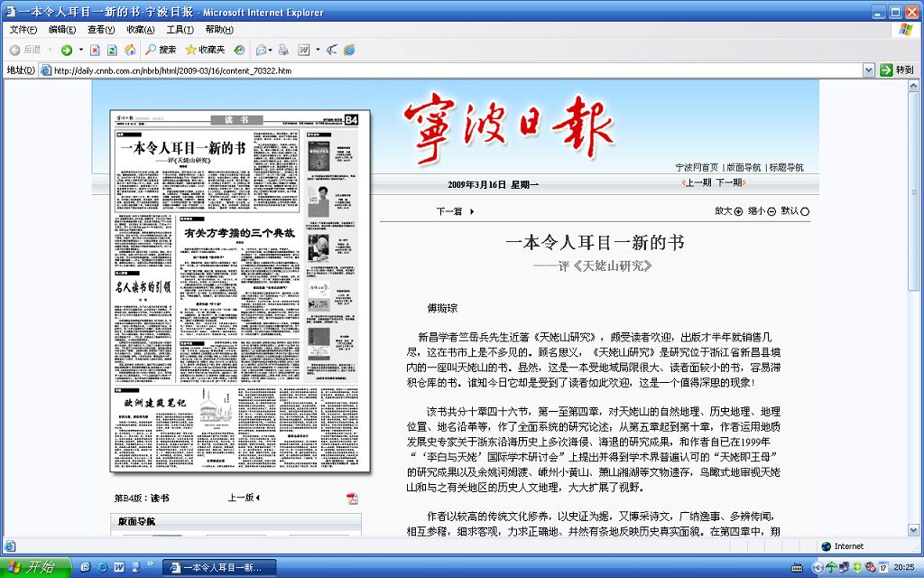Refresh the page using the Refresh icon
The height and width of the screenshot is (578, 924).
112,51
